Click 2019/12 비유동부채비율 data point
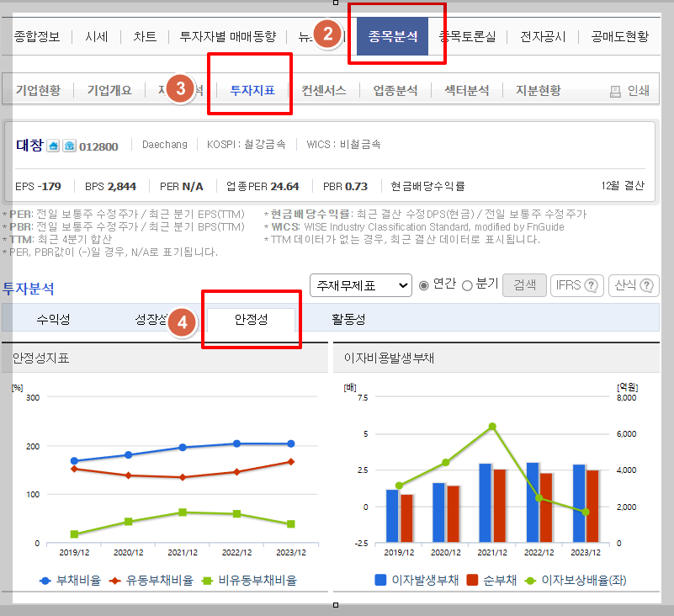The width and height of the screenshot is (674, 616). pyautogui.click(x=74, y=534)
